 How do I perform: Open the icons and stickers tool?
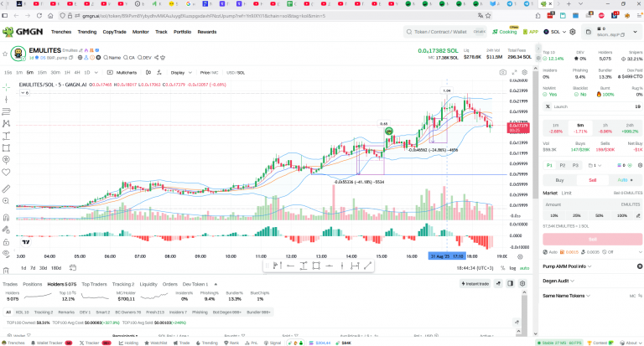tap(6, 160)
